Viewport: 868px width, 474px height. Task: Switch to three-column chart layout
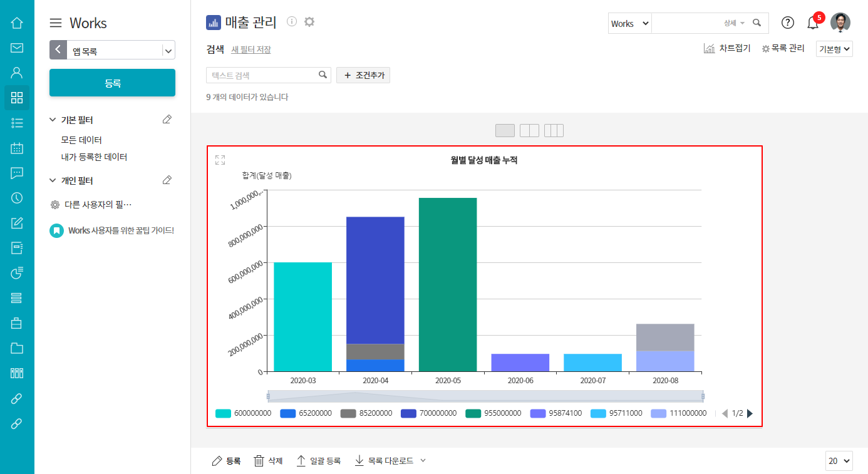[x=554, y=130]
